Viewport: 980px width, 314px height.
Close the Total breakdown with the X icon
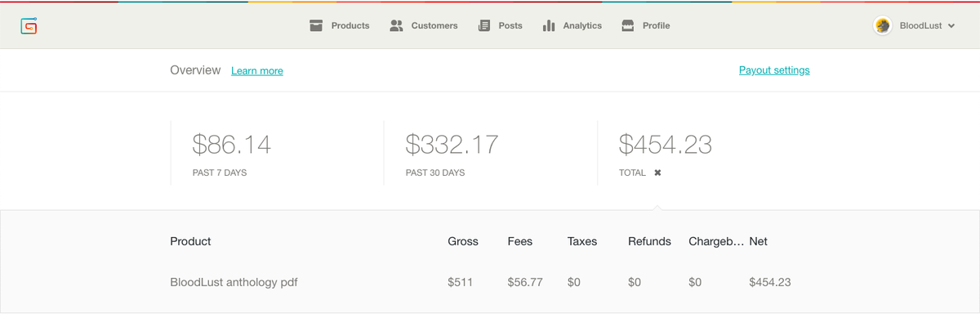[x=657, y=173]
